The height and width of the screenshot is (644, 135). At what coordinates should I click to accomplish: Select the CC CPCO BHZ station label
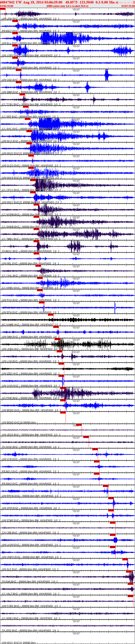[x=31, y=190]
